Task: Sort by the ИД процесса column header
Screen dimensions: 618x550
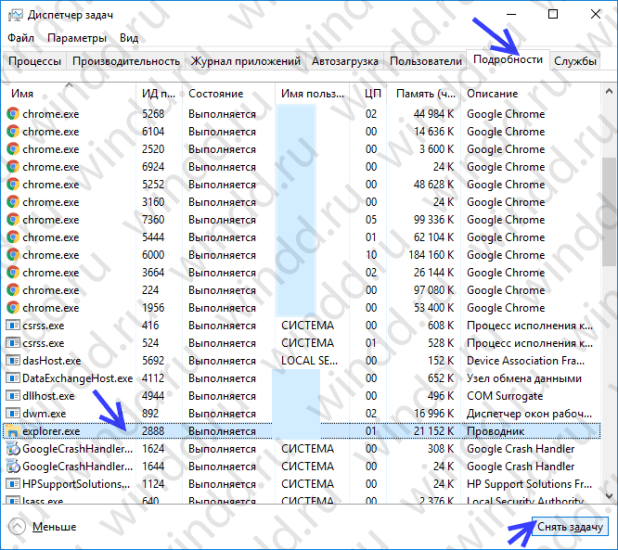Action: tap(159, 94)
